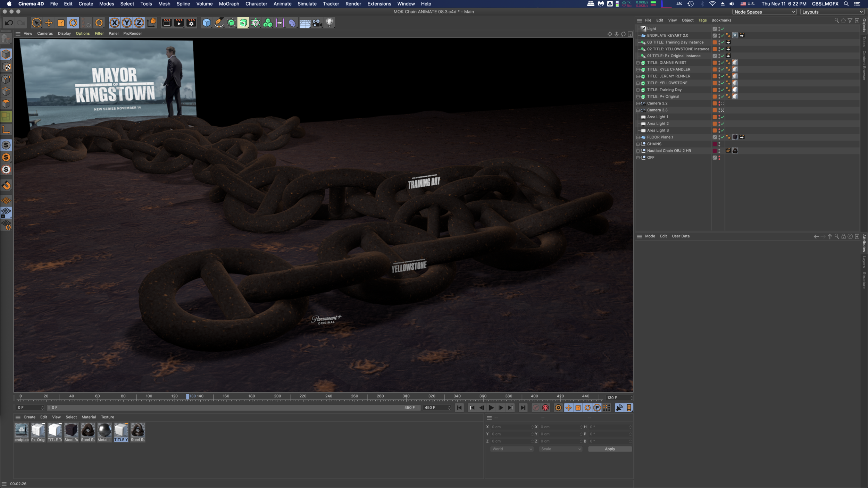
Task: Expand the CHAINS group in Object Manager
Action: pyautogui.click(x=638, y=144)
